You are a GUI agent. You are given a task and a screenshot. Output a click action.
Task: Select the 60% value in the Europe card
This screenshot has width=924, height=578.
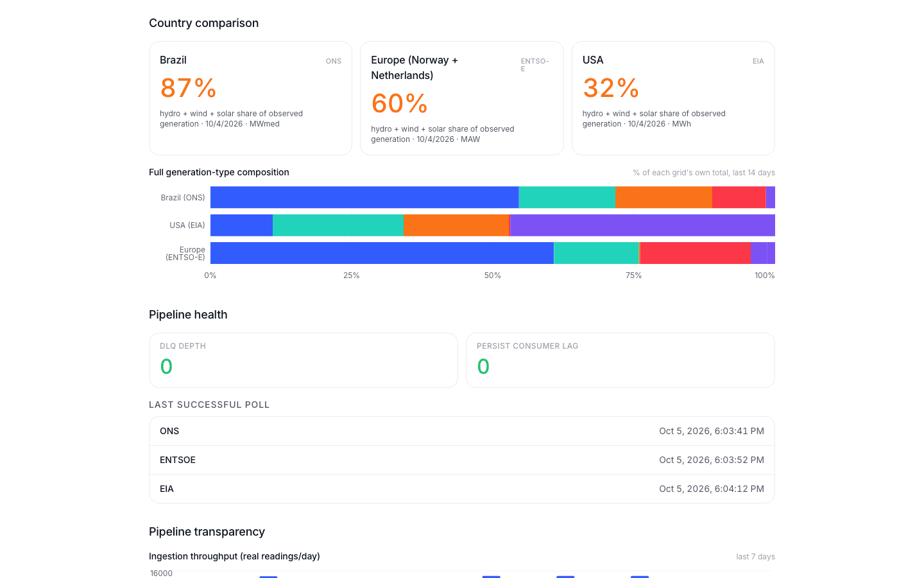click(399, 103)
